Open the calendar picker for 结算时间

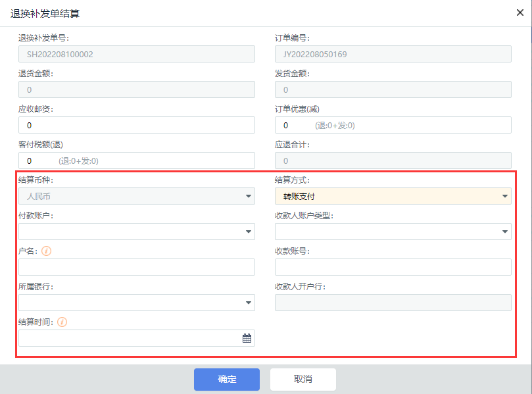tap(247, 338)
